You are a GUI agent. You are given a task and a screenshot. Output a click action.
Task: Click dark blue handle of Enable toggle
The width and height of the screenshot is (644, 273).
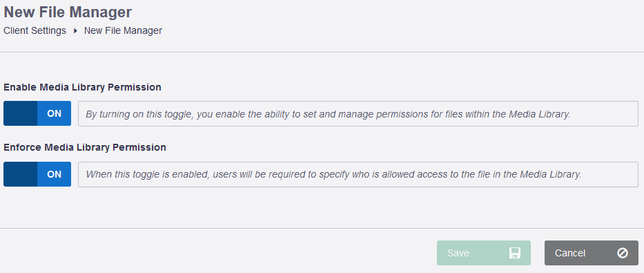click(x=21, y=113)
